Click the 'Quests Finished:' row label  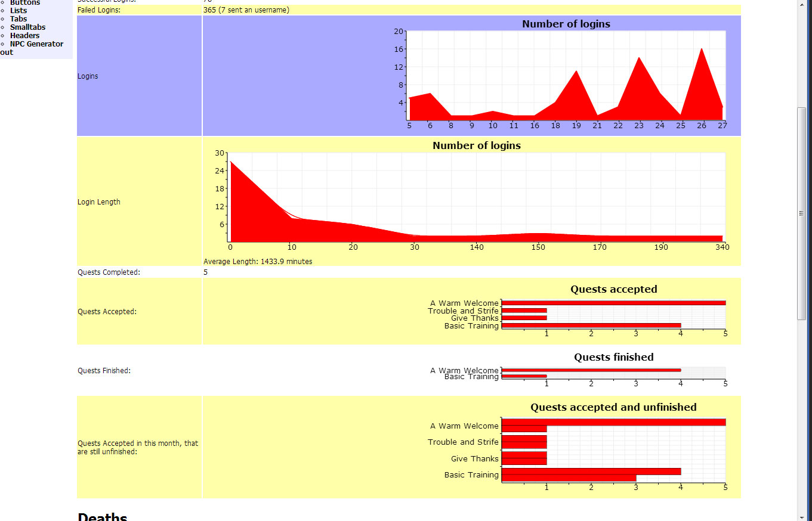104,371
